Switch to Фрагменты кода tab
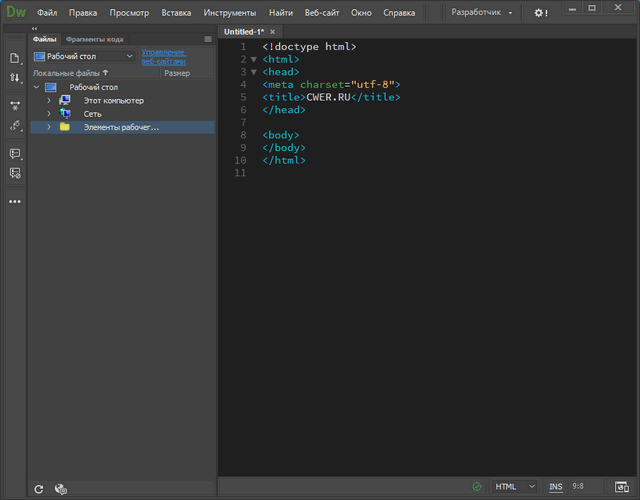This screenshot has width=640, height=500. tap(94, 39)
